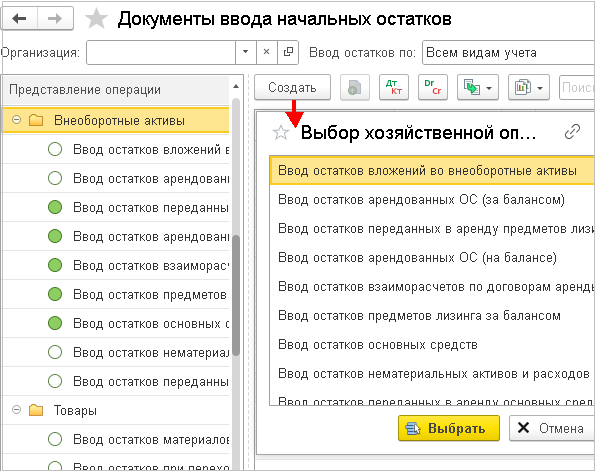The width and height of the screenshot is (595, 471).
Task: Click the link icon in the selection dialog
Action: pyautogui.click(x=572, y=132)
